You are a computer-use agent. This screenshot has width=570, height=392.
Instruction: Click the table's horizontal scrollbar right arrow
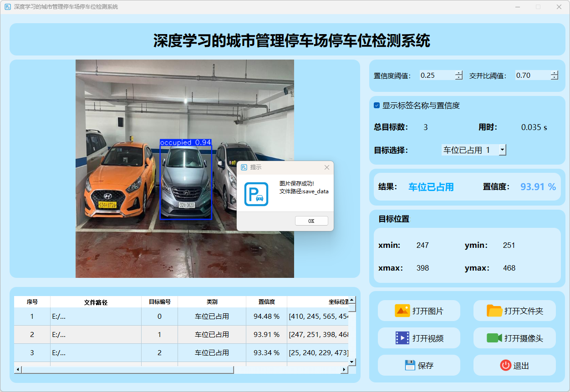pos(344,370)
